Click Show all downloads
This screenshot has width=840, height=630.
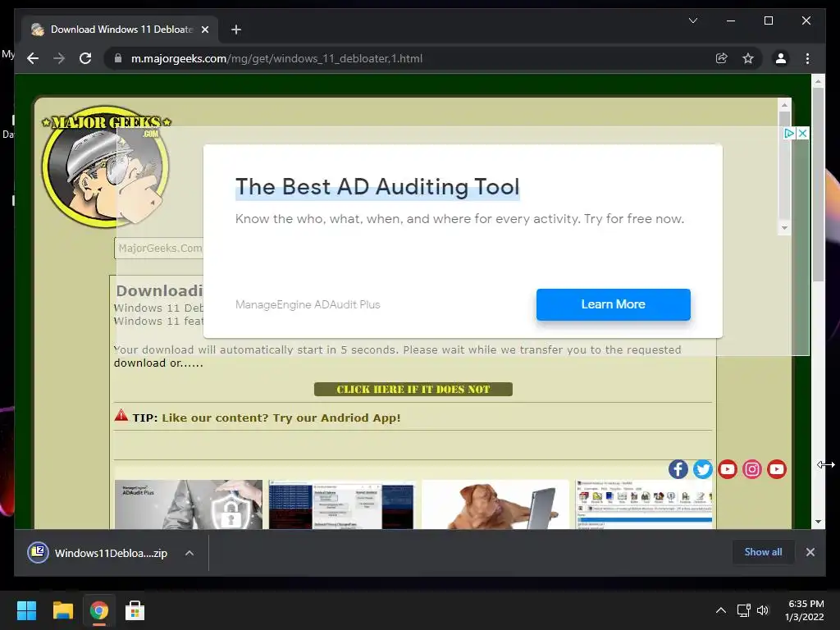point(763,552)
